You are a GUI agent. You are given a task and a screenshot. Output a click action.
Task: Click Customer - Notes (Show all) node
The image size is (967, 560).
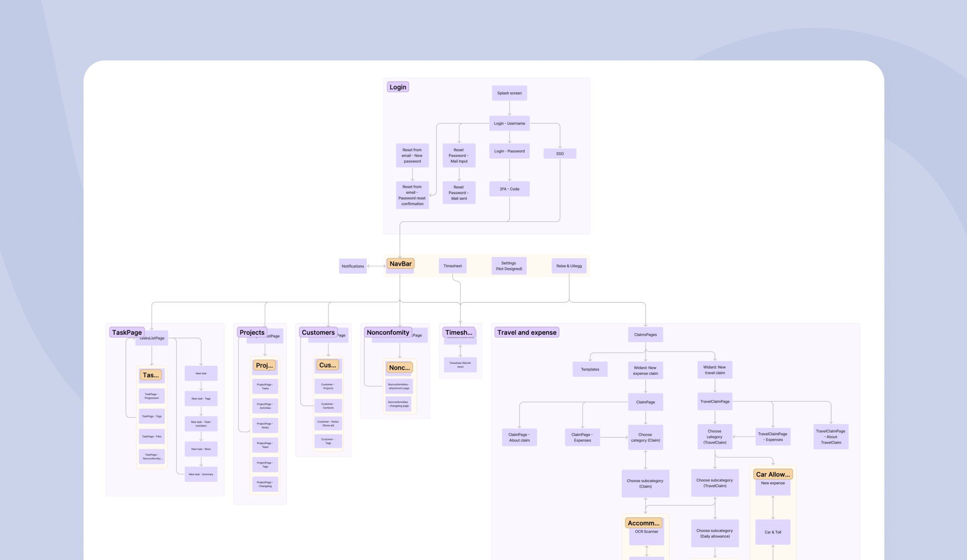click(328, 424)
